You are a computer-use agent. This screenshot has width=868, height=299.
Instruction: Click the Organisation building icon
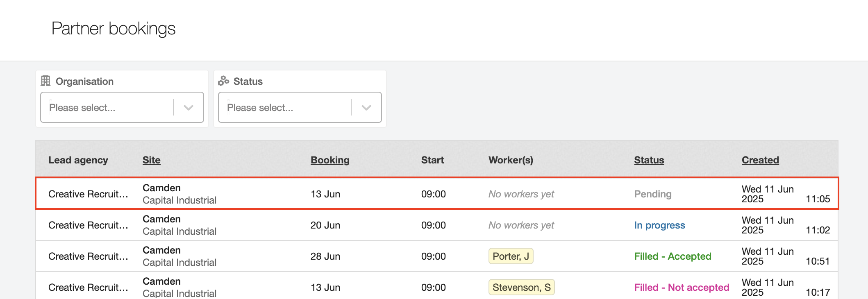45,81
